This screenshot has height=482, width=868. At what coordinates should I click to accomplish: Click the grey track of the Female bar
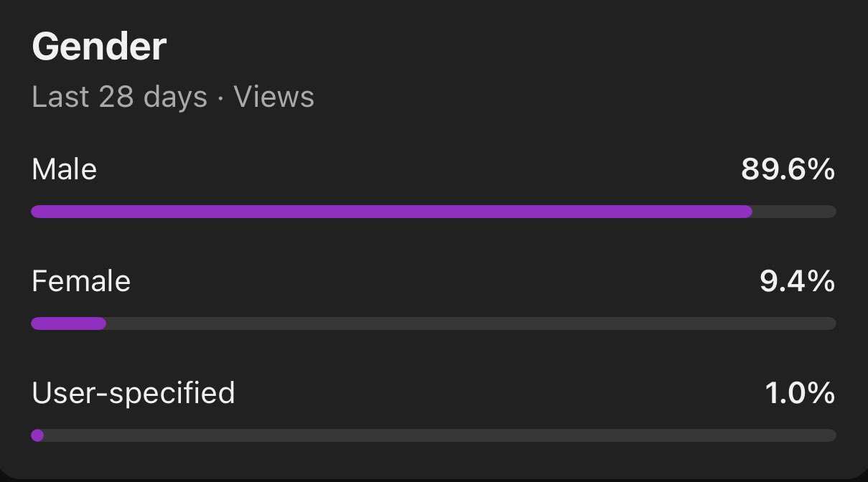(x=470, y=323)
